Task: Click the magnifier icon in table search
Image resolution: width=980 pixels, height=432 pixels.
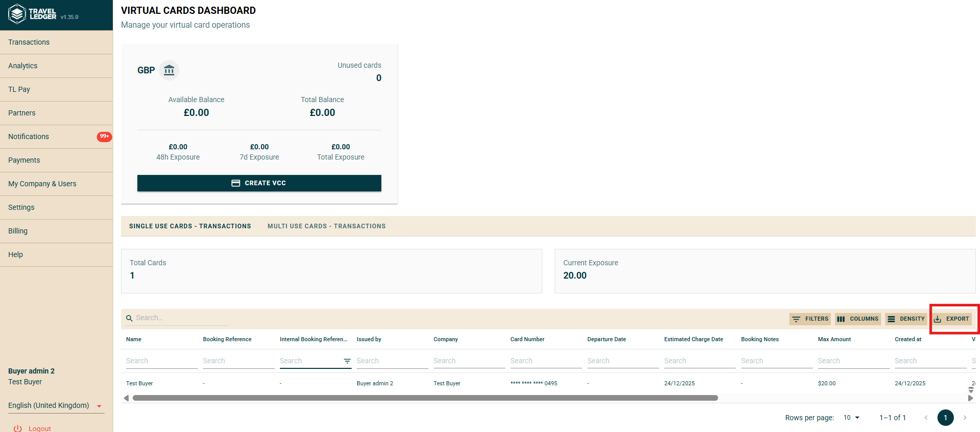Action: click(129, 318)
